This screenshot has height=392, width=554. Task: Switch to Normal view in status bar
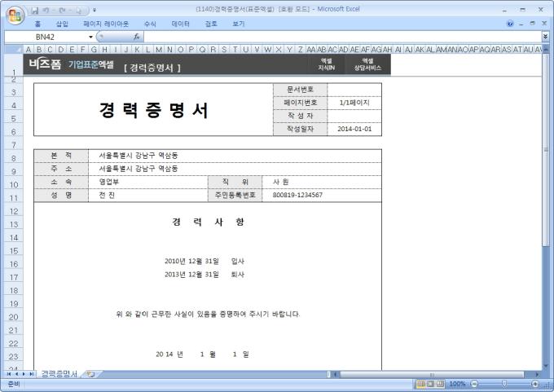point(421,384)
